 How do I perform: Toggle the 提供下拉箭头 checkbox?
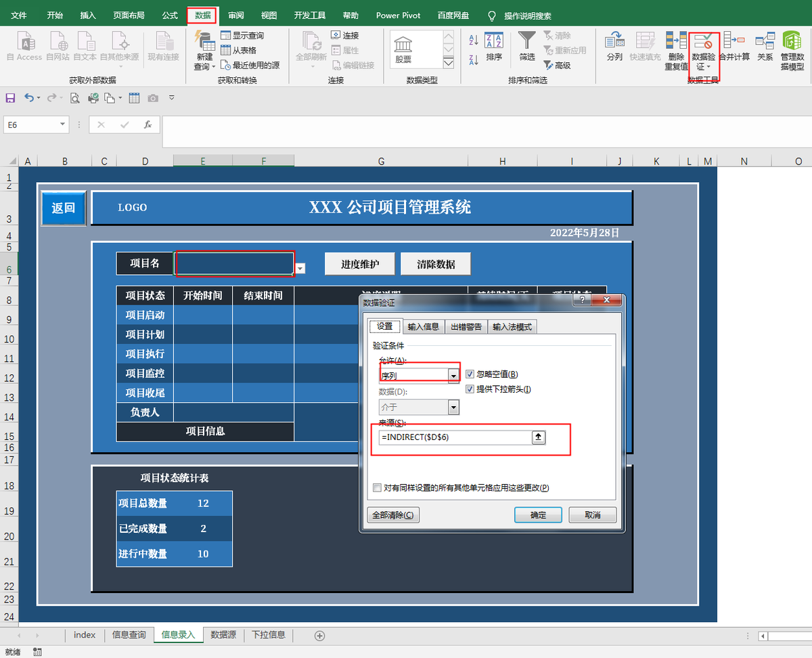(x=470, y=389)
